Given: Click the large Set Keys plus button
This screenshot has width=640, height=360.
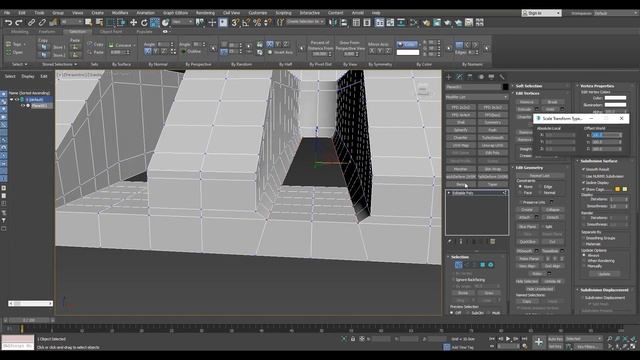Looking at the screenshot, I should point(539,342).
